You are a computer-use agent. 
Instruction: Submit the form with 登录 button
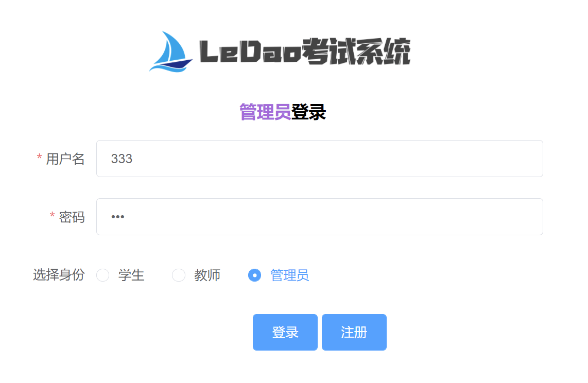[285, 332]
